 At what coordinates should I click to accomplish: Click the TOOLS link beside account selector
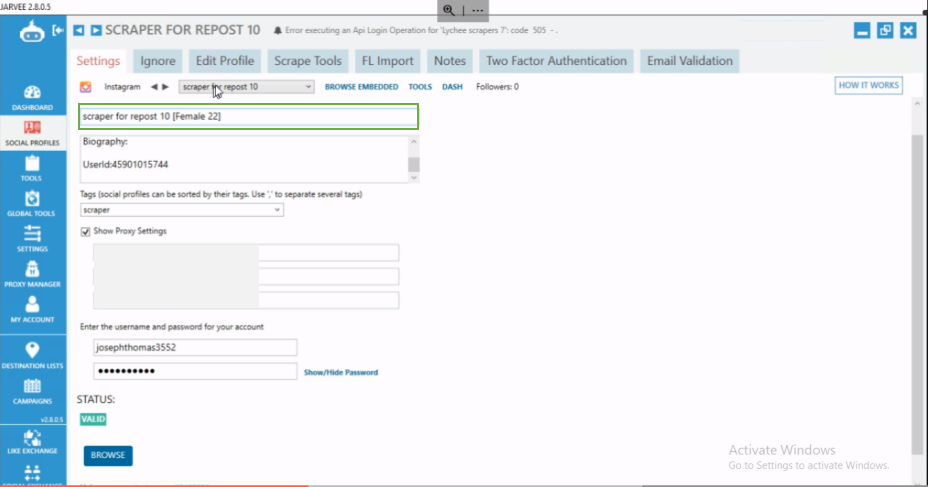[420, 87]
